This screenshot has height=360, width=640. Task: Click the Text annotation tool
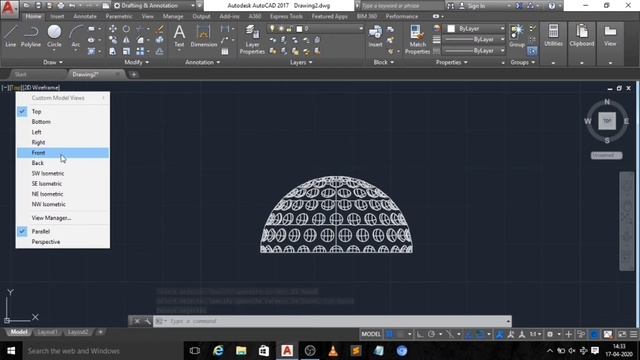pos(179,36)
